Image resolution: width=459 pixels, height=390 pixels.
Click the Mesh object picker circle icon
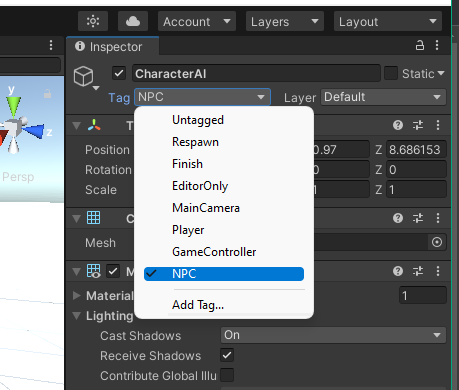click(x=437, y=242)
